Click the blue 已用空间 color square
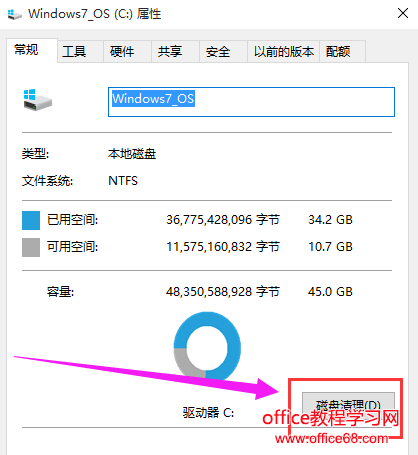418x455 pixels. 31,220
